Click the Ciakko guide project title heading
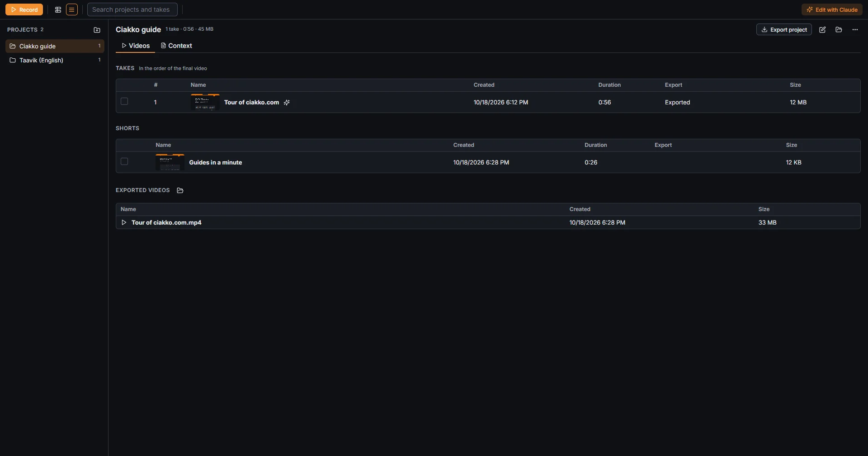868x456 pixels. pos(138,29)
